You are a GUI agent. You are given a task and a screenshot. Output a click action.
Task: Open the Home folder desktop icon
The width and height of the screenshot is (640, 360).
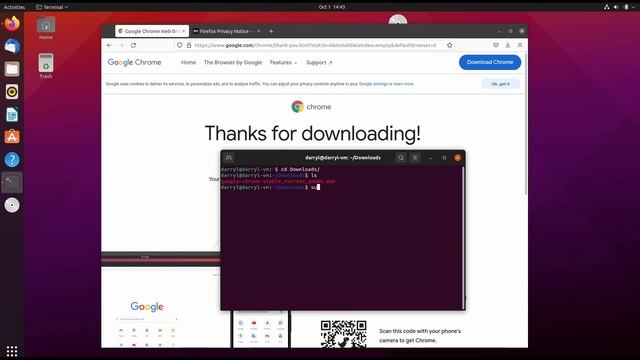(46, 28)
